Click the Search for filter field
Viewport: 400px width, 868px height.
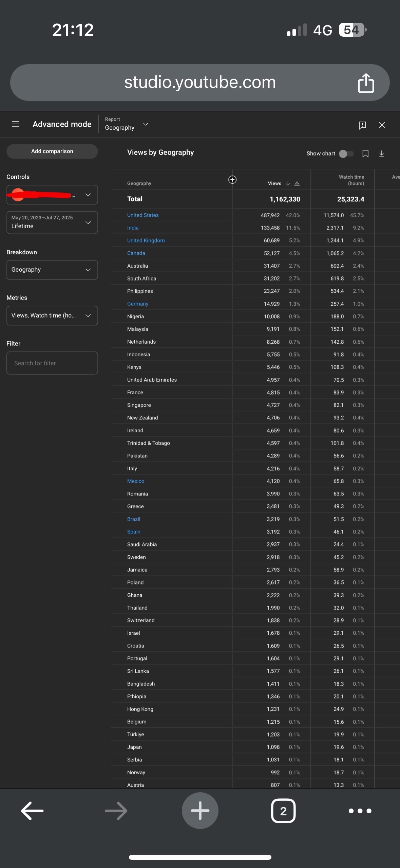click(52, 363)
